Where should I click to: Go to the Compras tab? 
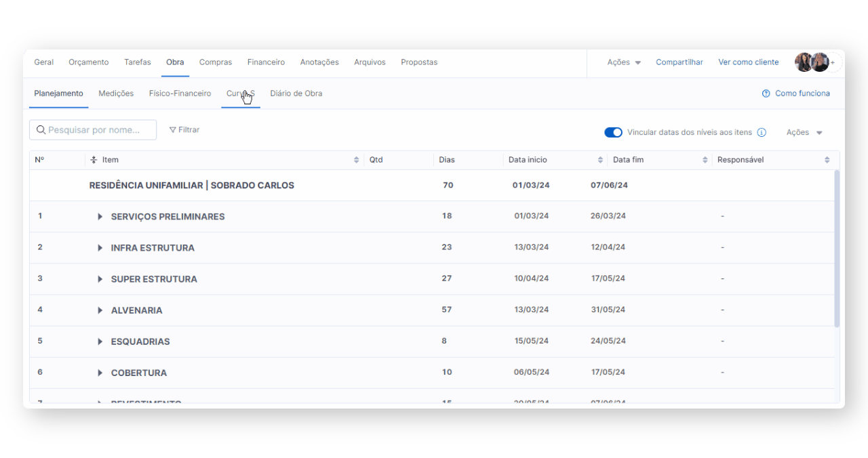[x=216, y=62]
